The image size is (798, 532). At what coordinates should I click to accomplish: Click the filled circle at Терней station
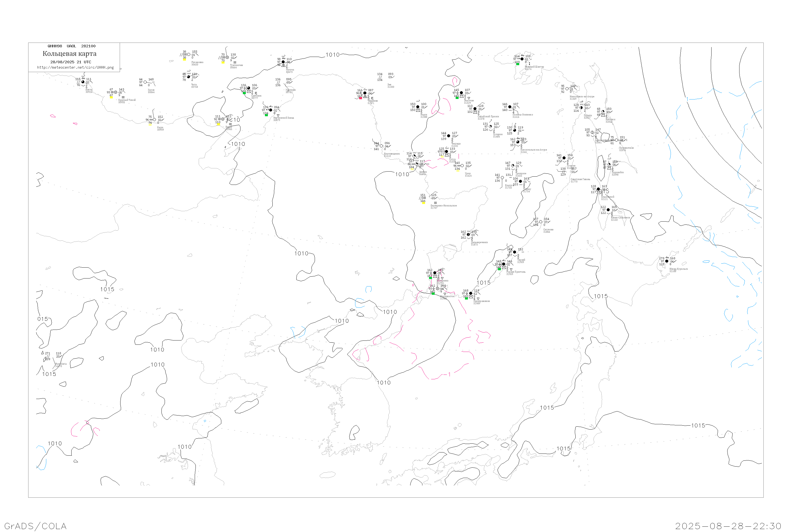pos(515,252)
